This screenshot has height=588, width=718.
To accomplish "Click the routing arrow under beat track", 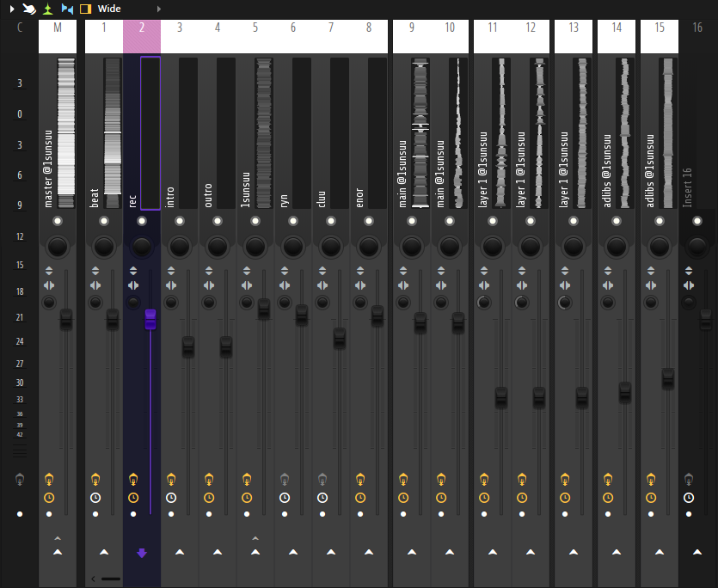I will [104, 552].
